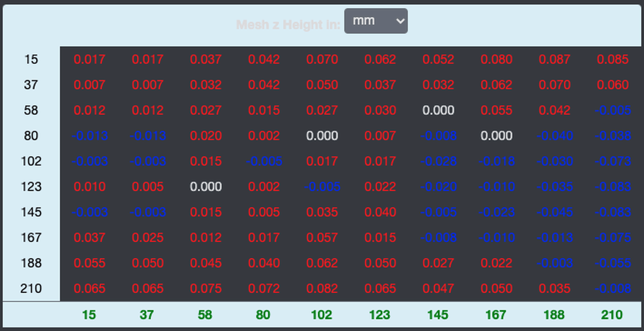Click the black row header 210
This screenshot has height=331, width=644.
[31, 289]
